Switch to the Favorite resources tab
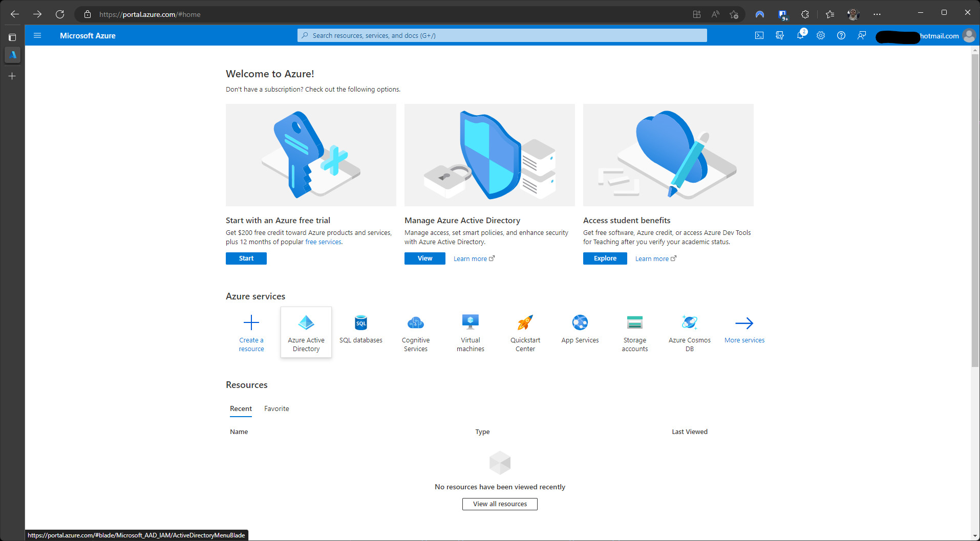 coord(276,408)
